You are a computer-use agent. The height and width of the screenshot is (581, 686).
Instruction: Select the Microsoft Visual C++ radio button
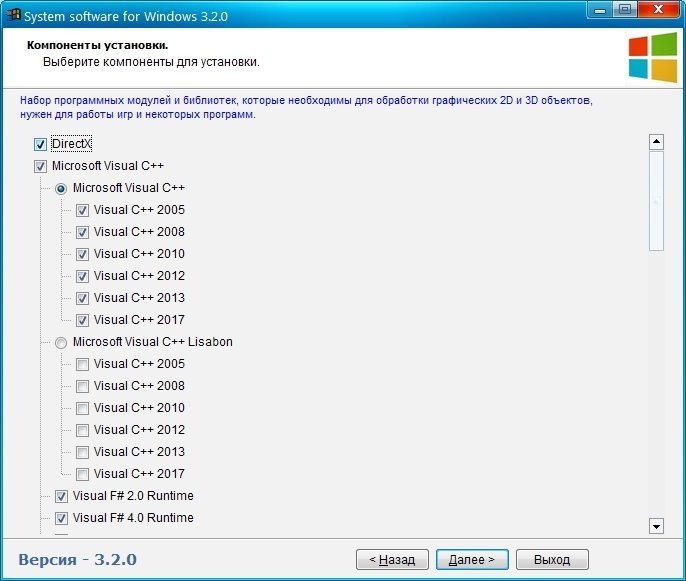tap(61, 189)
